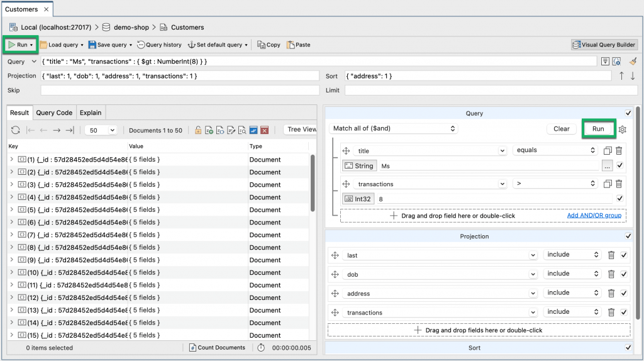Open the equals operator dropdown
This screenshot has height=361, width=644.
[x=554, y=151]
